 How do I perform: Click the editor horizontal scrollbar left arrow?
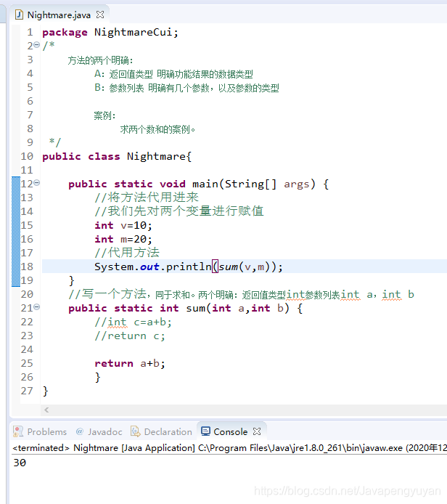(x=46, y=410)
